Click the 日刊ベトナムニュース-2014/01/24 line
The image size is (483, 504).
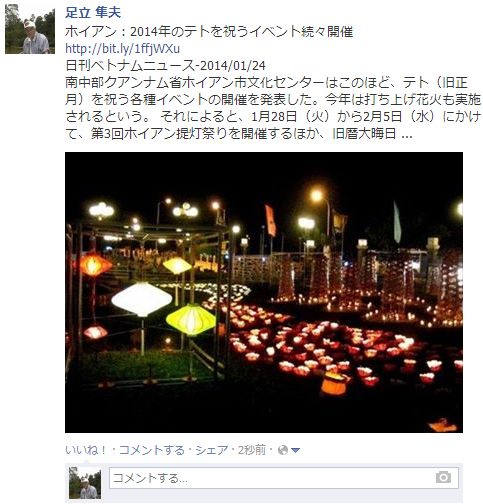click(165, 66)
